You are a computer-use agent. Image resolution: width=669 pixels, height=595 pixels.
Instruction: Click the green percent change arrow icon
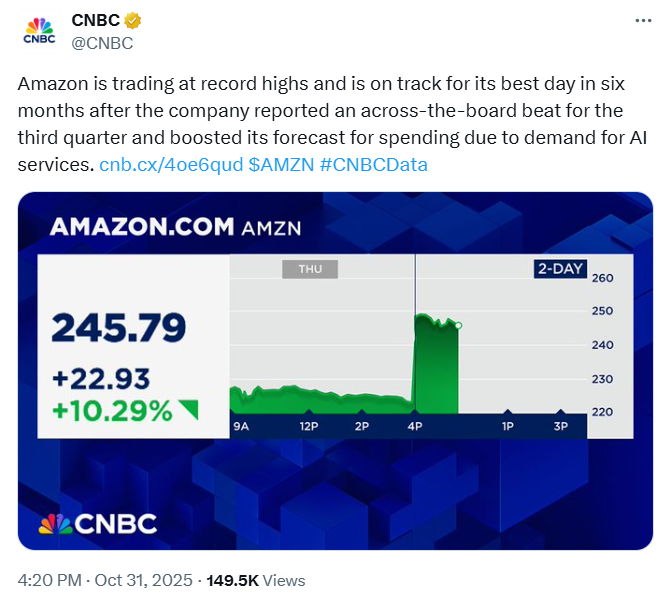pos(187,410)
